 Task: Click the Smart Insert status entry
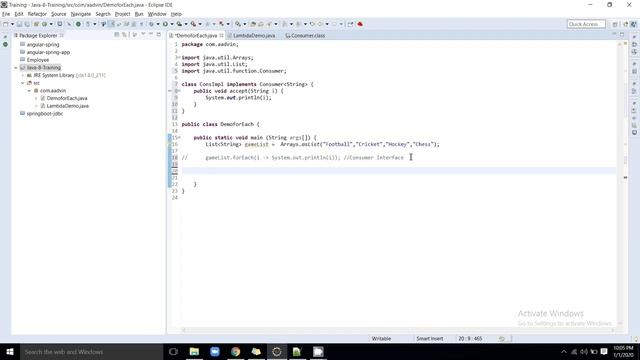click(429, 338)
